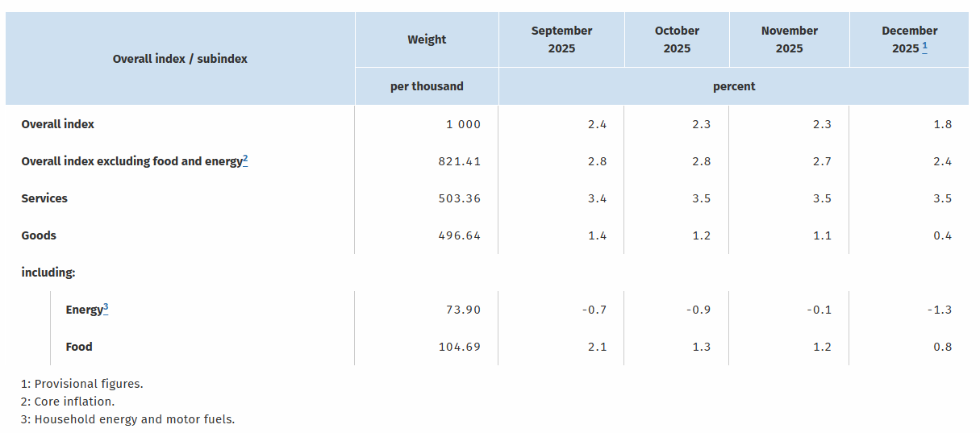The width and height of the screenshot is (980, 433).
Task: Select the September 2025 column header
Action: point(561,40)
